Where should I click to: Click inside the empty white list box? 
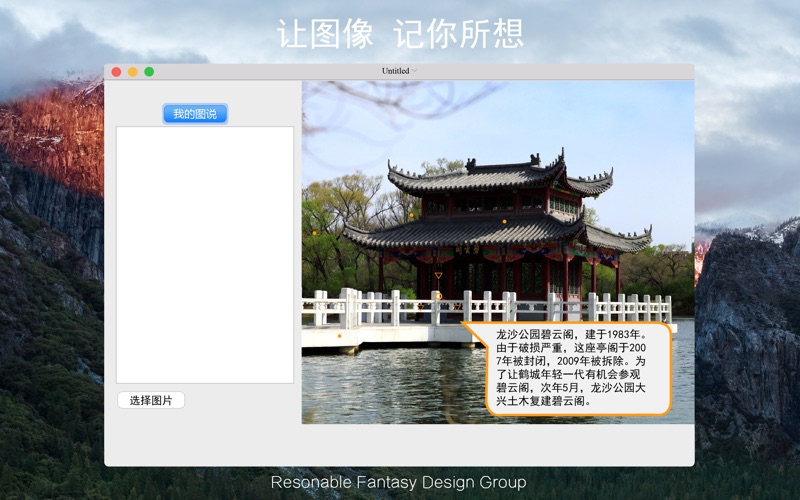tap(204, 254)
